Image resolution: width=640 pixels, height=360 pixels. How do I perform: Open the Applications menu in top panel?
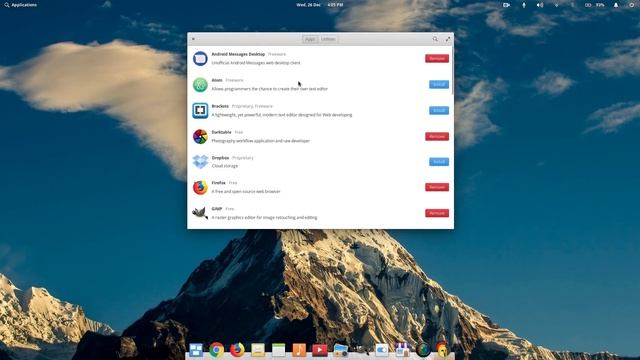(x=20, y=5)
